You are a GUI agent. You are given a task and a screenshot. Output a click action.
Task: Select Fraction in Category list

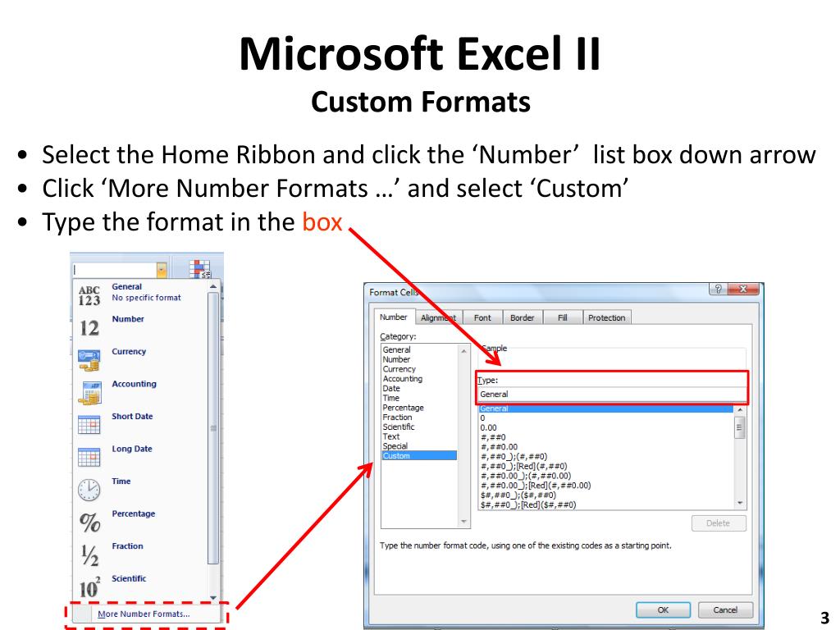tap(419, 417)
